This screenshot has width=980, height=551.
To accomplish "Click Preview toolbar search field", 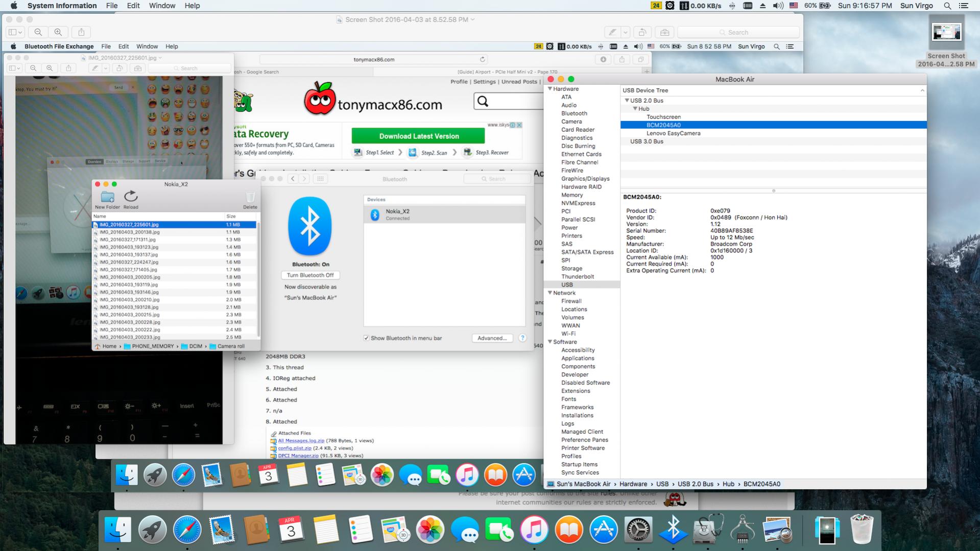I will pos(738,32).
